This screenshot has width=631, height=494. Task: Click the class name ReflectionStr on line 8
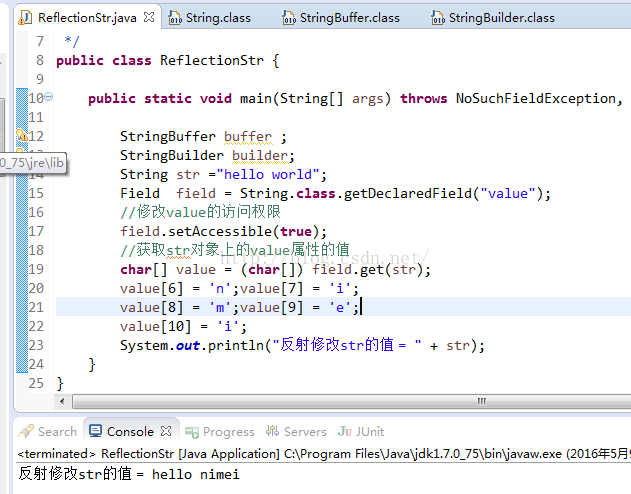pos(212,60)
